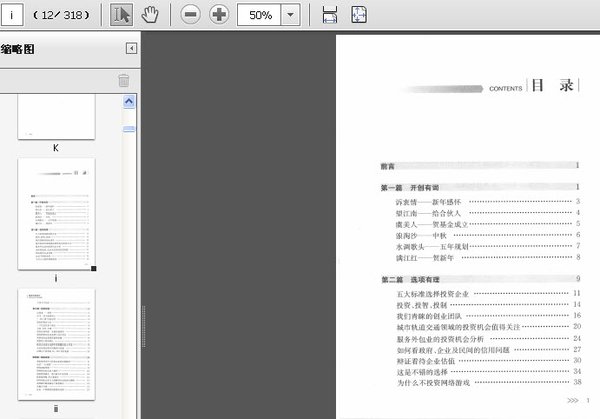Click the zoom out minus button
The height and width of the screenshot is (419, 600).
190,15
